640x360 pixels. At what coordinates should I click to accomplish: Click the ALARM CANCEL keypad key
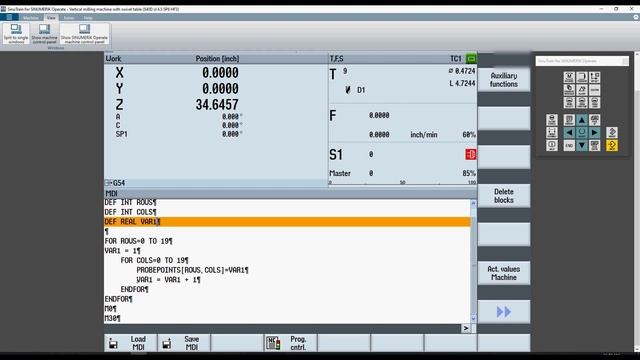(552, 120)
